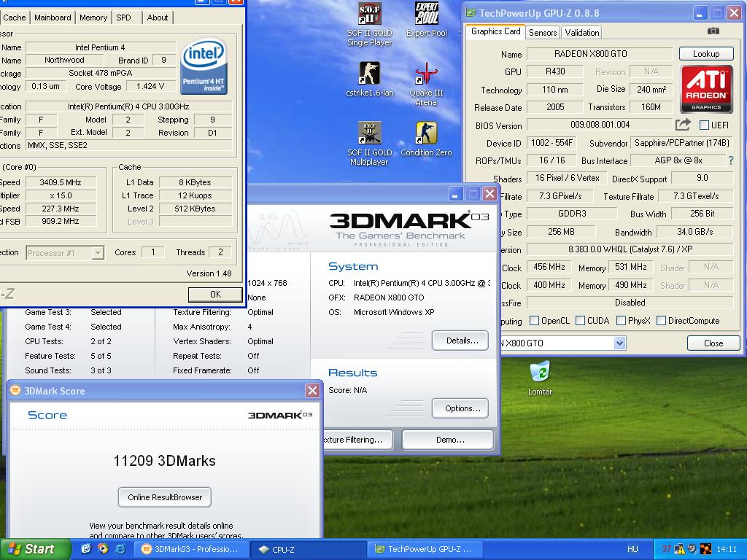Screen dimensions: 747x560
Task: Click the red 37 temperature tray icon
Action: point(666,549)
